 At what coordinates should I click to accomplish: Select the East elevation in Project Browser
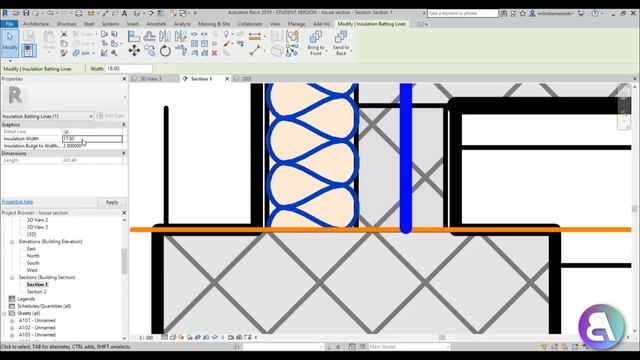(x=31, y=249)
